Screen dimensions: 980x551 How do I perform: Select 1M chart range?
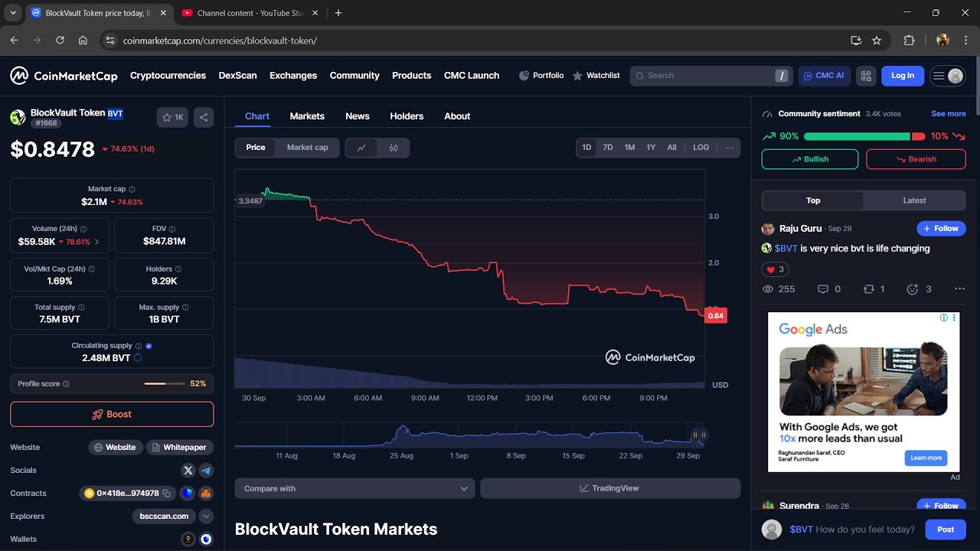(629, 148)
